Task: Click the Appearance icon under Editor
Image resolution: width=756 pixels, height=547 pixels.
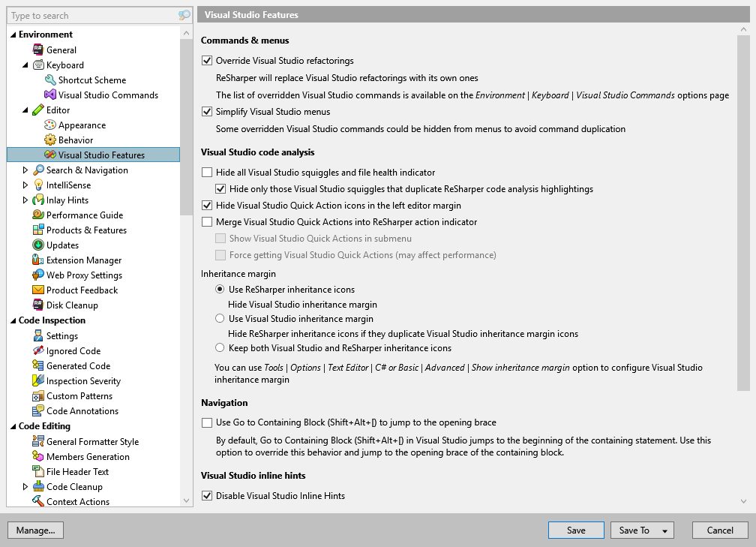Action: coord(51,125)
